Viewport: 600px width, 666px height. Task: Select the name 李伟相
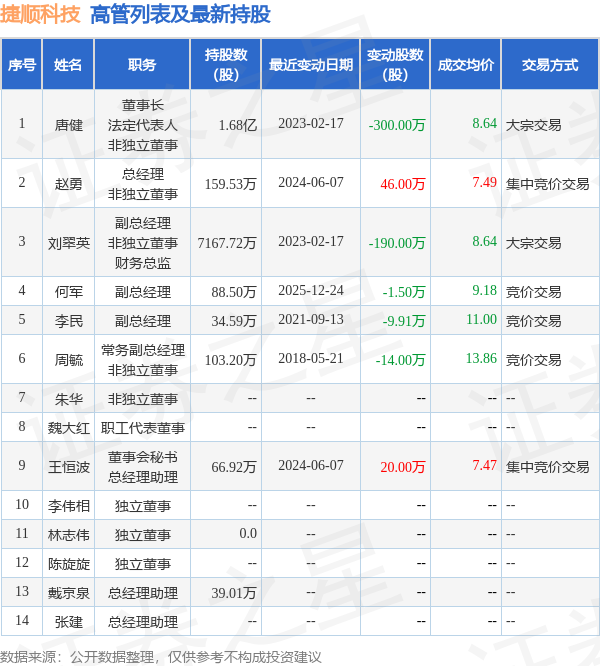pyautogui.click(x=69, y=506)
